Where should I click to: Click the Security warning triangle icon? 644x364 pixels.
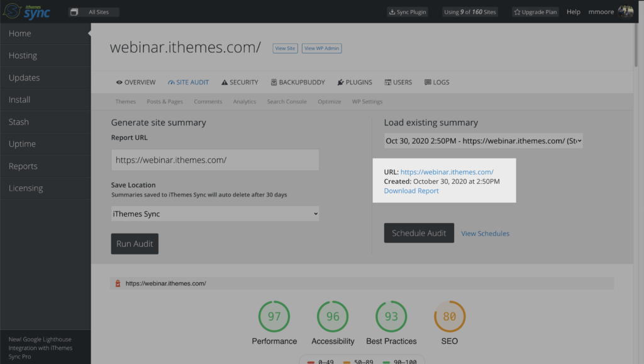point(225,82)
